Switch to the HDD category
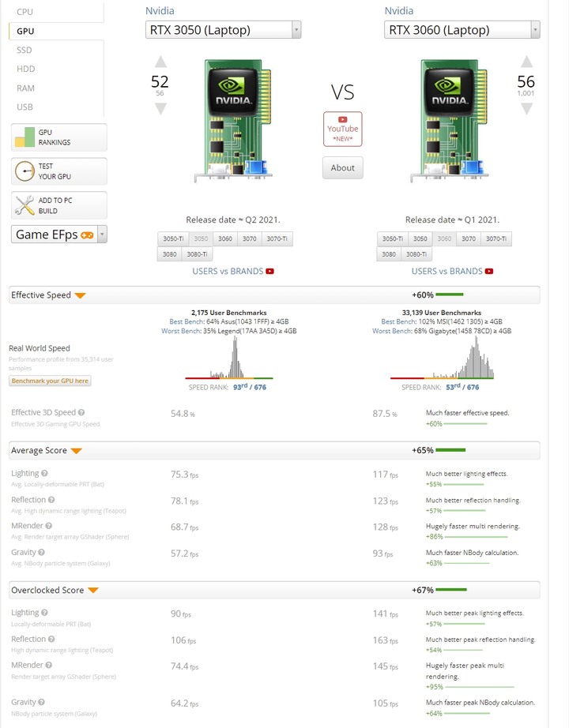Screen dimensions: 569x728 pyautogui.click(x=25, y=69)
